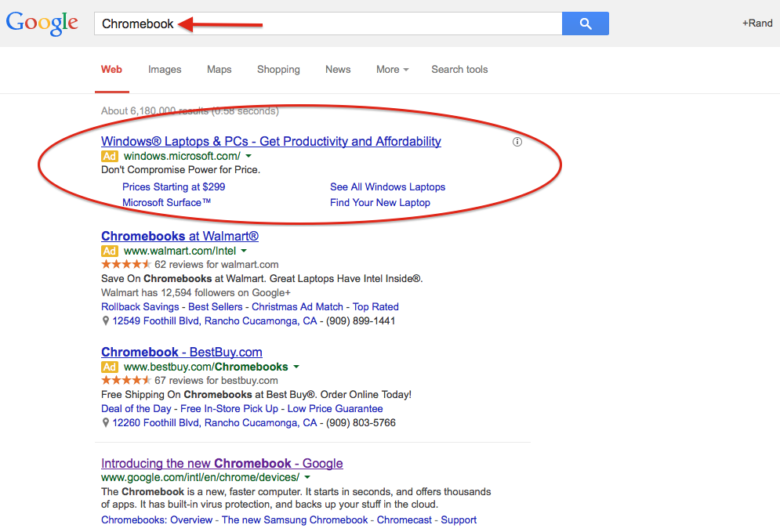
Task: Expand the www.walmart.com/Intel URL dropdown arrow
Action: (244, 251)
